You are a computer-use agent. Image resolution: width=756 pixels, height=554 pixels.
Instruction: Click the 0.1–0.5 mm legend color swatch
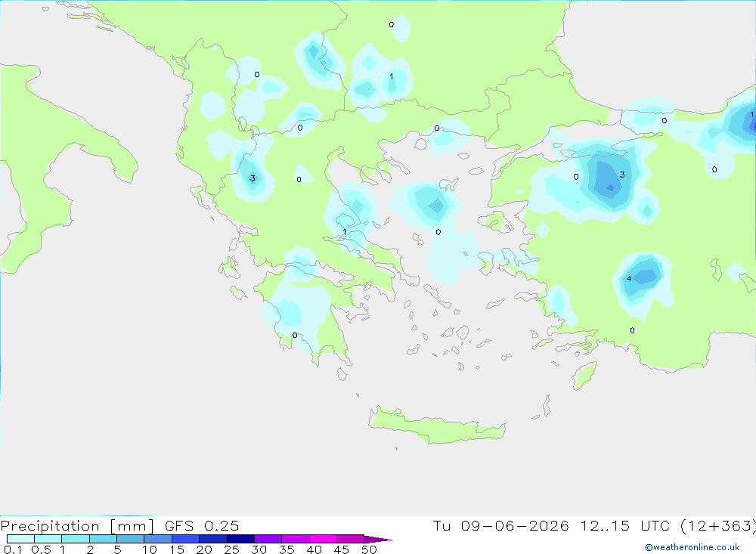pyautogui.click(x=20, y=539)
